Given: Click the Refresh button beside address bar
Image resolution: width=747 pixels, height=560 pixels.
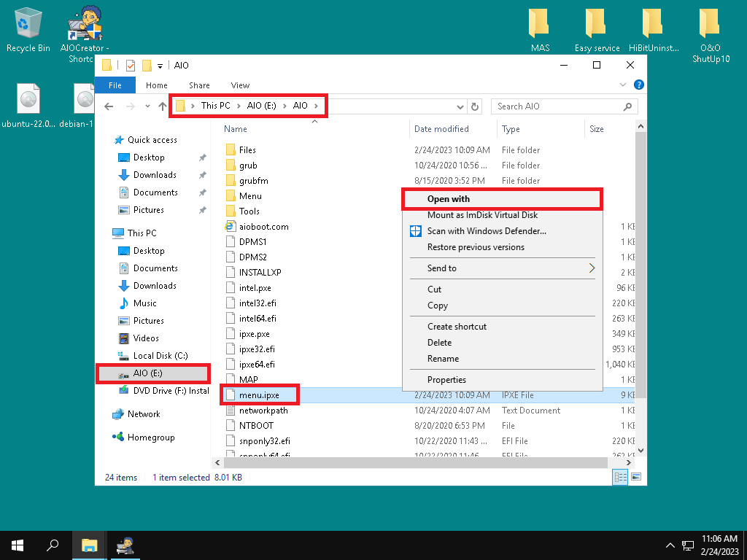Looking at the screenshot, I should point(475,106).
